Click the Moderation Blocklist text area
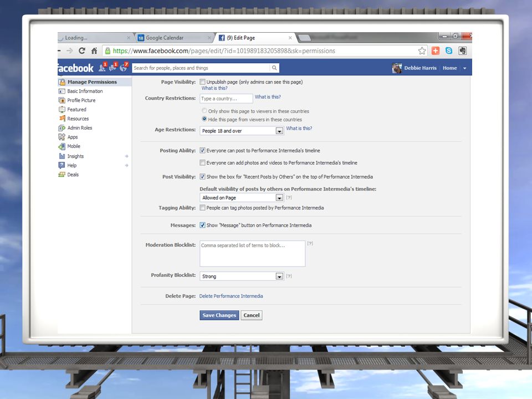532x399 pixels. (x=253, y=253)
